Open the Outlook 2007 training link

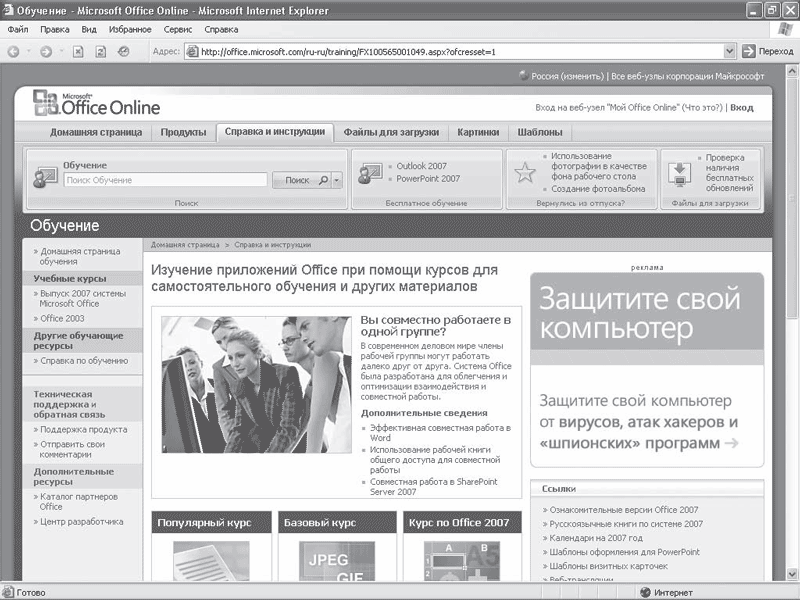(421, 166)
